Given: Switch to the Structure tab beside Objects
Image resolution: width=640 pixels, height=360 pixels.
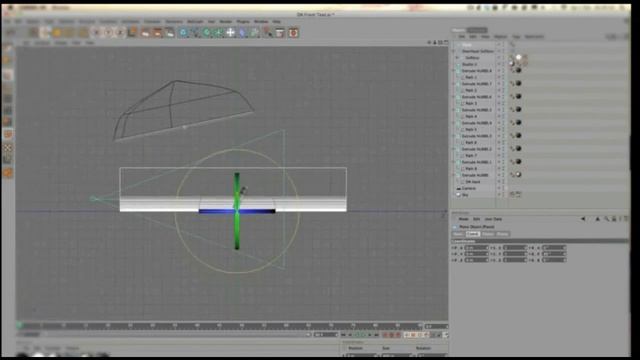Looking at the screenshot, I should click(477, 30).
